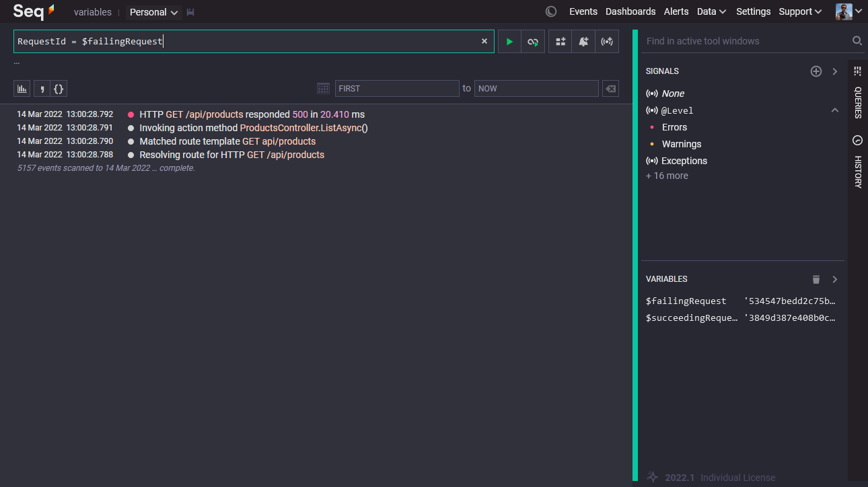The image size is (868, 487).
Task: Click the @Level signal group
Action: pos(677,110)
